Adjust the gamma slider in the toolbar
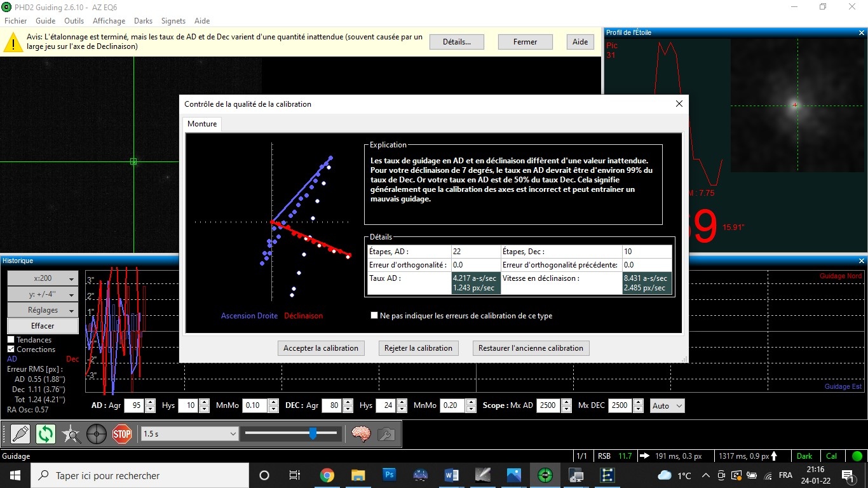Viewport: 868px width, 488px height. coord(292,433)
